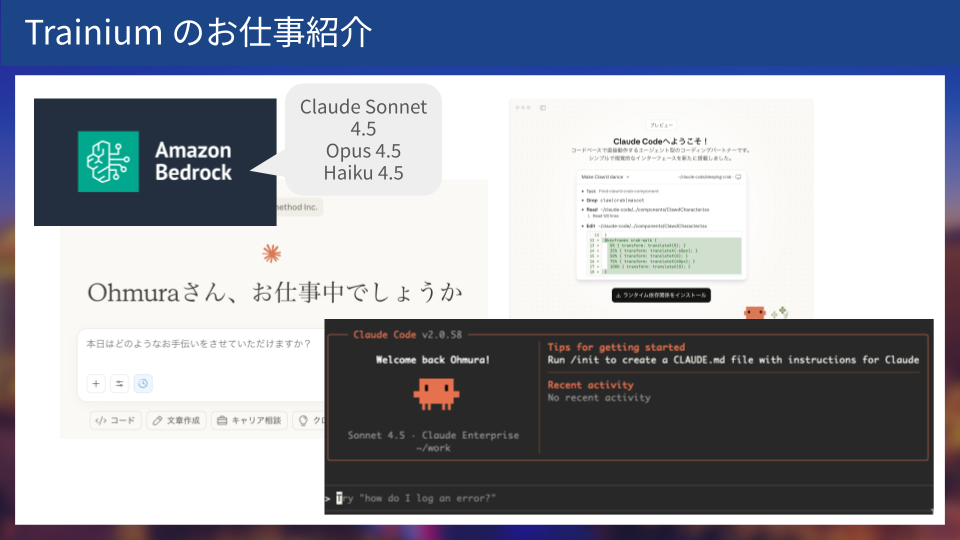Select the 文章作成 suggestion chip

point(176,420)
